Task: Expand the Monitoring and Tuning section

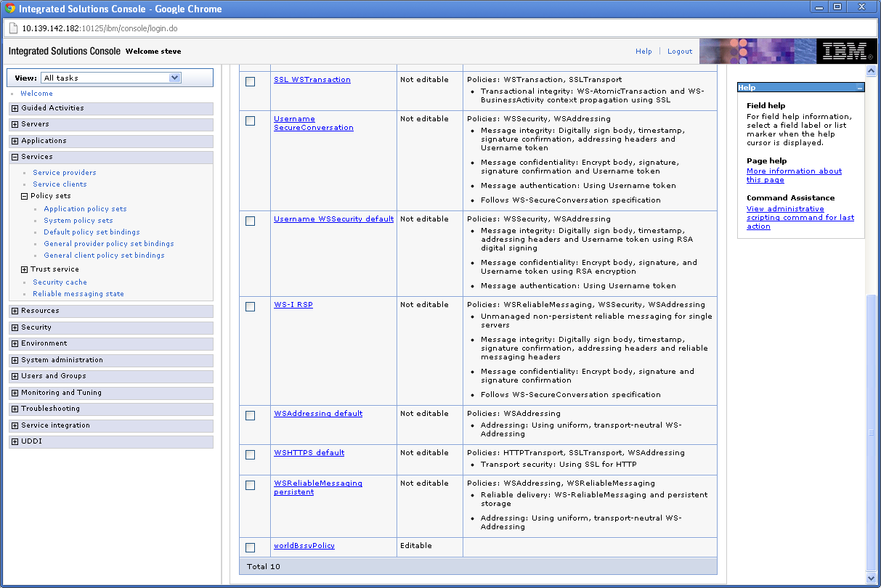Action: coord(15,393)
